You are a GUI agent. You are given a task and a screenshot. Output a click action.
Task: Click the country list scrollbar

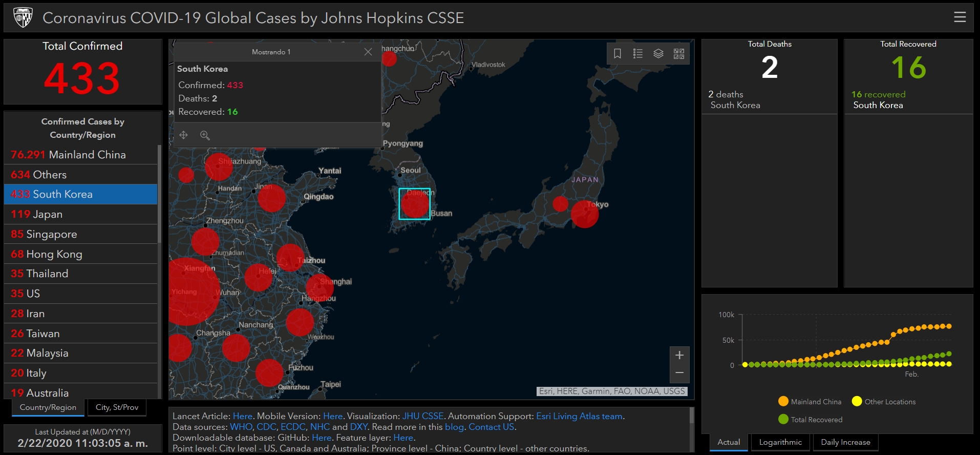coord(159,195)
